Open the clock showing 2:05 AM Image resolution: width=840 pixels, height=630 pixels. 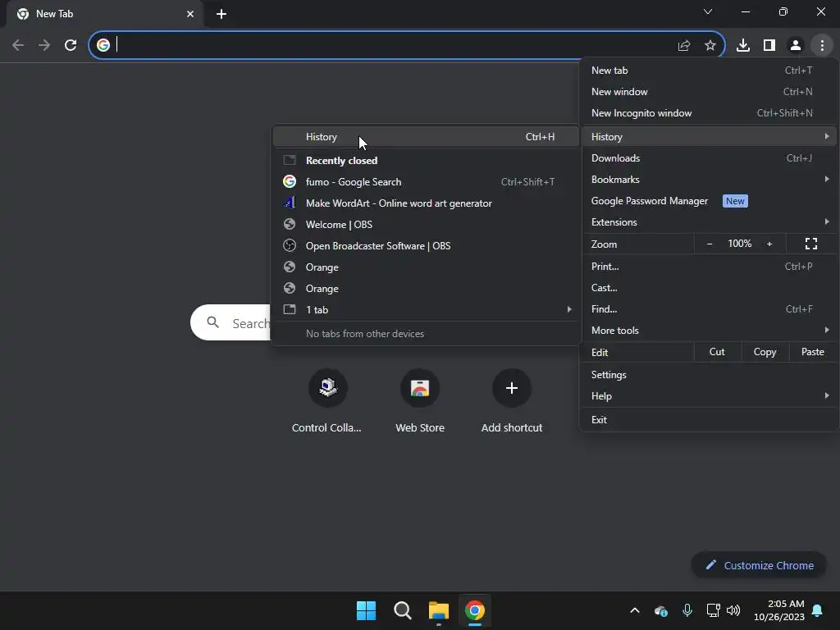[779, 610]
